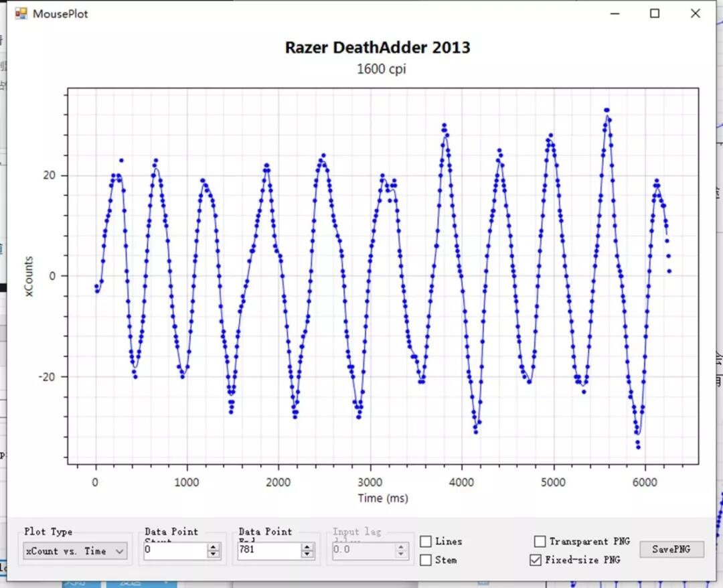Click the Razer DeathAdder 2013 chart title
This screenshot has width=723, height=588.
[378, 48]
